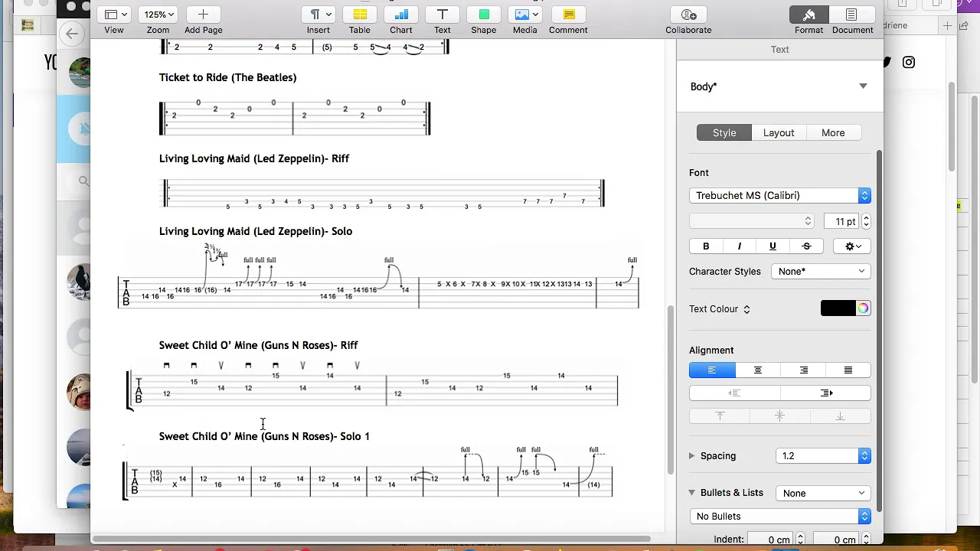Viewport: 980px width, 551px height.
Task: Click 'Living Loving Maid (Led Zeppelin)- Riff' heading
Action: (x=254, y=158)
